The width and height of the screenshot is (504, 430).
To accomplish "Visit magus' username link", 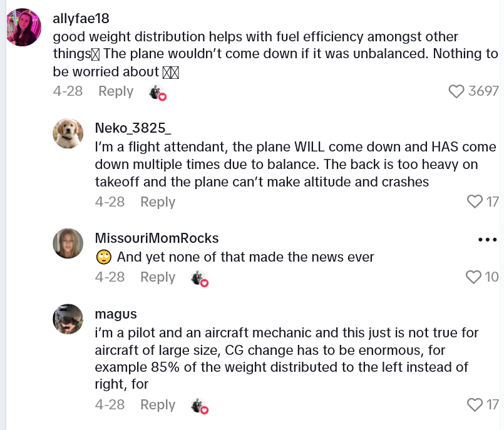I will 116,314.
